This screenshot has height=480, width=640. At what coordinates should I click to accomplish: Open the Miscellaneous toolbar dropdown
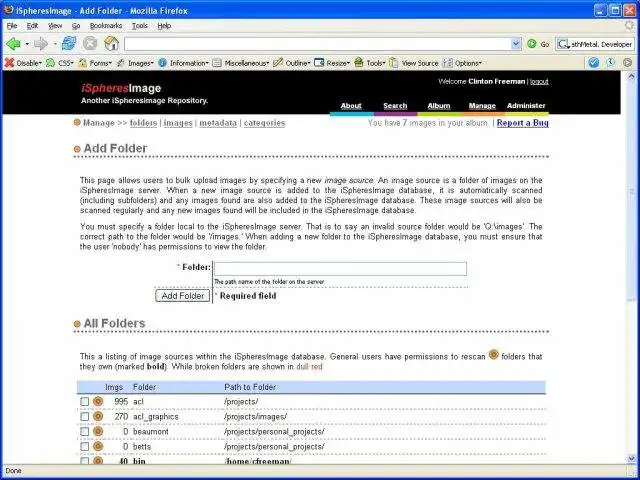[x=241, y=63]
